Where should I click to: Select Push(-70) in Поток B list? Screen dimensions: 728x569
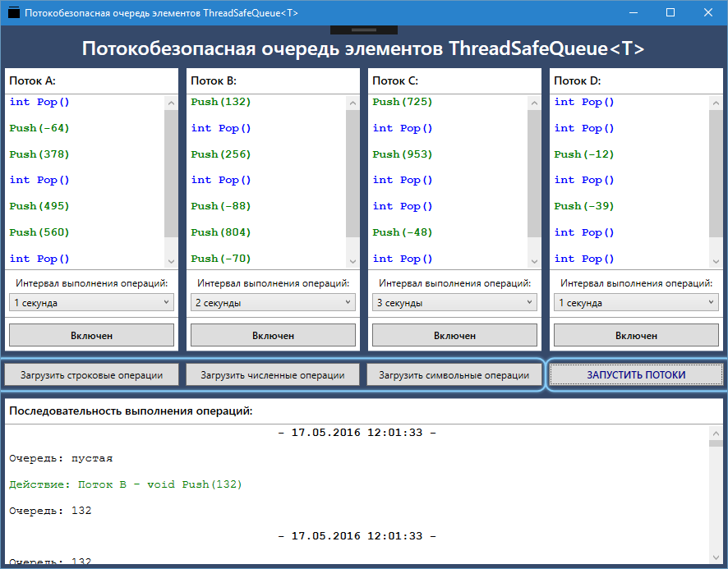(221, 258)
